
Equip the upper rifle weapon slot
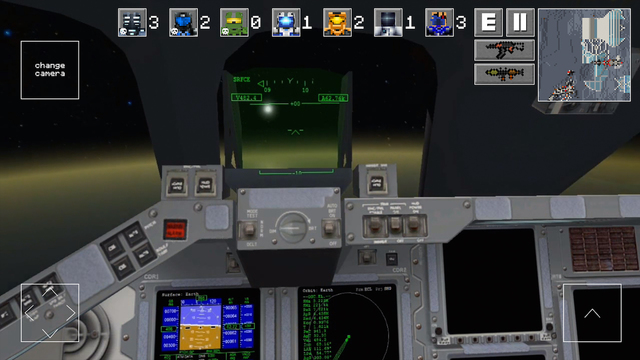point(504,50)
